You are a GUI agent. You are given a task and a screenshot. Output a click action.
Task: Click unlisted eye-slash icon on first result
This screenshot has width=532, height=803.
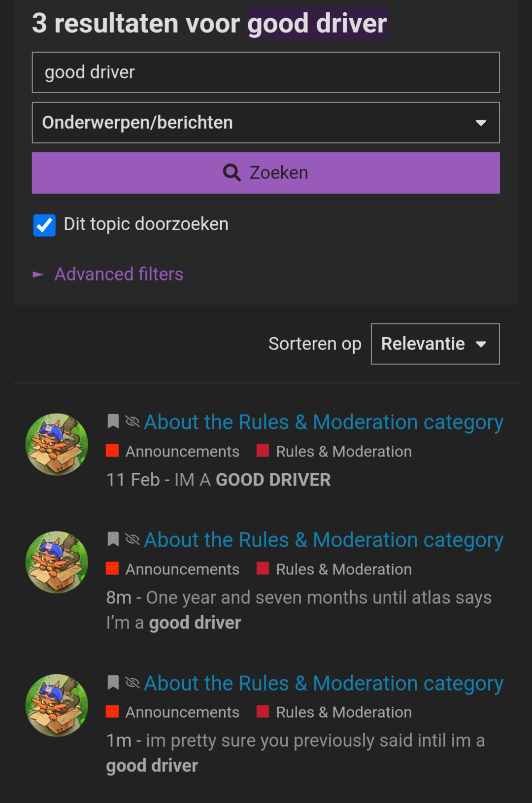point(132,421)
